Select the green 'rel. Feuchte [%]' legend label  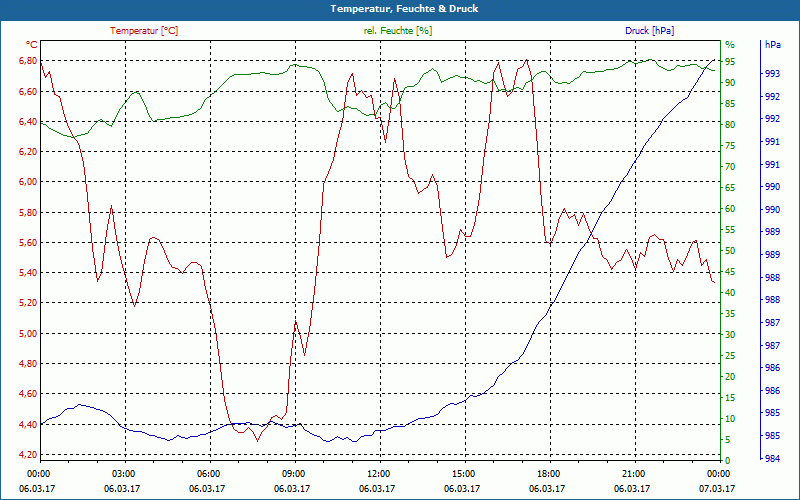pos(398,31)
